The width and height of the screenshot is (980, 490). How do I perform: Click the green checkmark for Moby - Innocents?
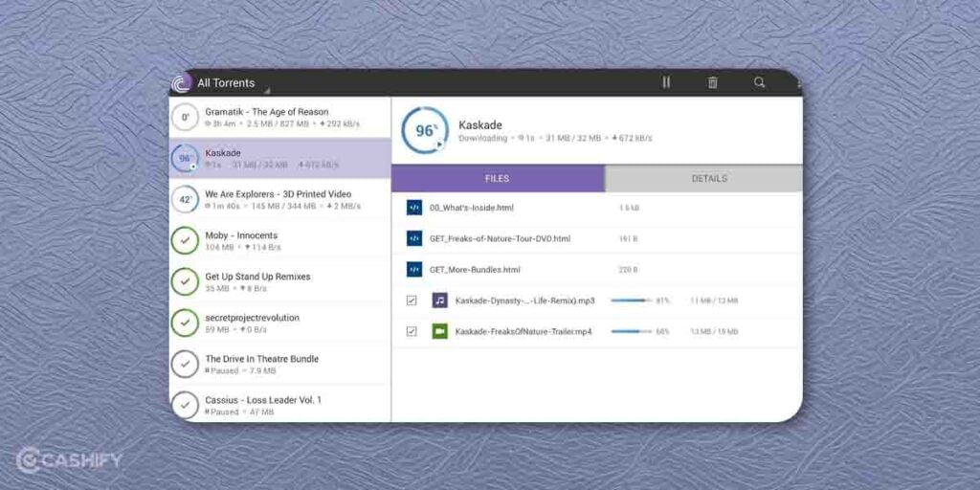[185, 240]
